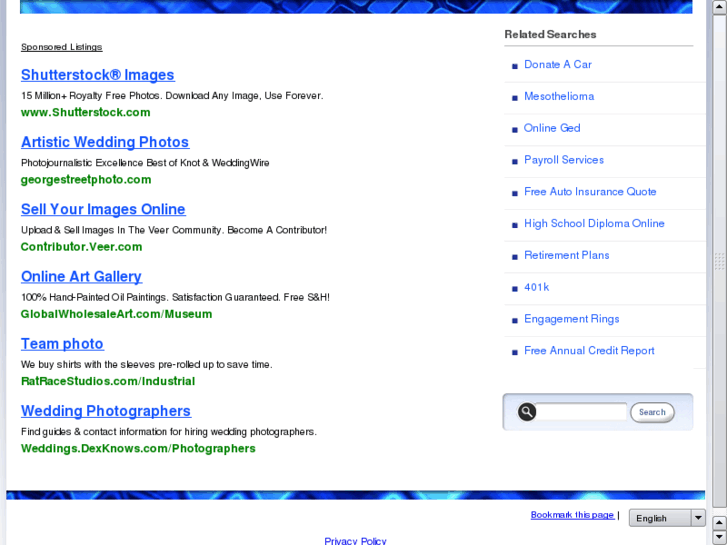Open the Artistic Wedding Photos listing
The width and height of the screenshot is (727, 545).
(x=105, y=142)
